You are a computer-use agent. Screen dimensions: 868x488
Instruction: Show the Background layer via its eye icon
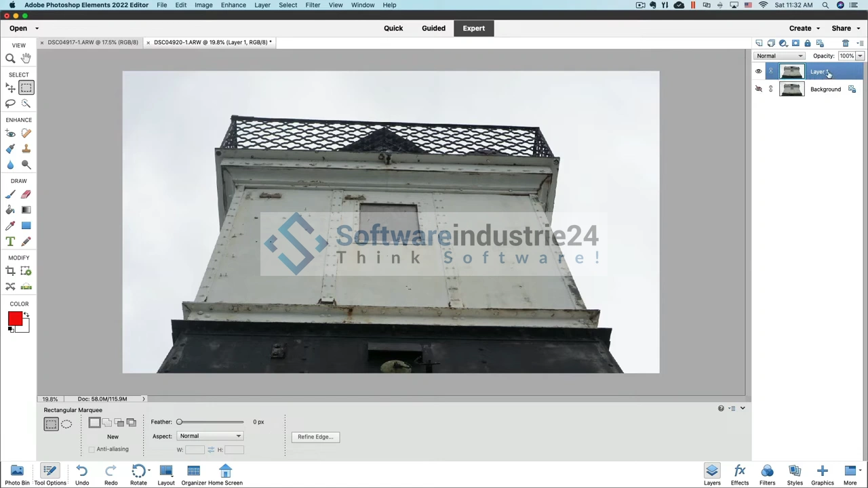[x=759, y=89]
